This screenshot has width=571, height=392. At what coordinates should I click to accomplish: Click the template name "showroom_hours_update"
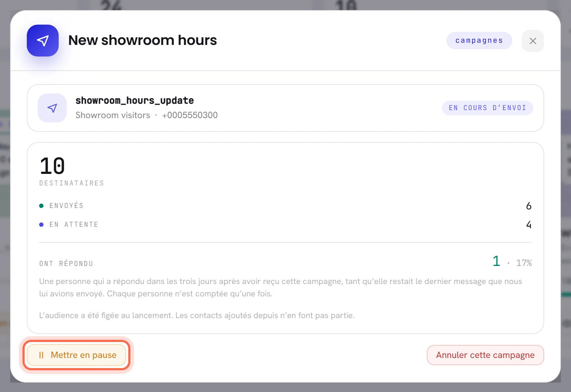[134, 100]
